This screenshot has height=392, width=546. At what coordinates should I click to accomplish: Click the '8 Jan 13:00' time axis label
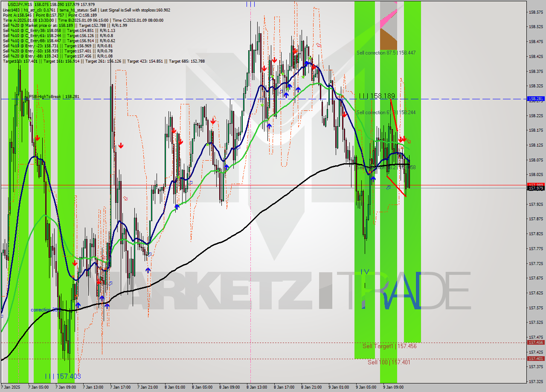point(257,387)
